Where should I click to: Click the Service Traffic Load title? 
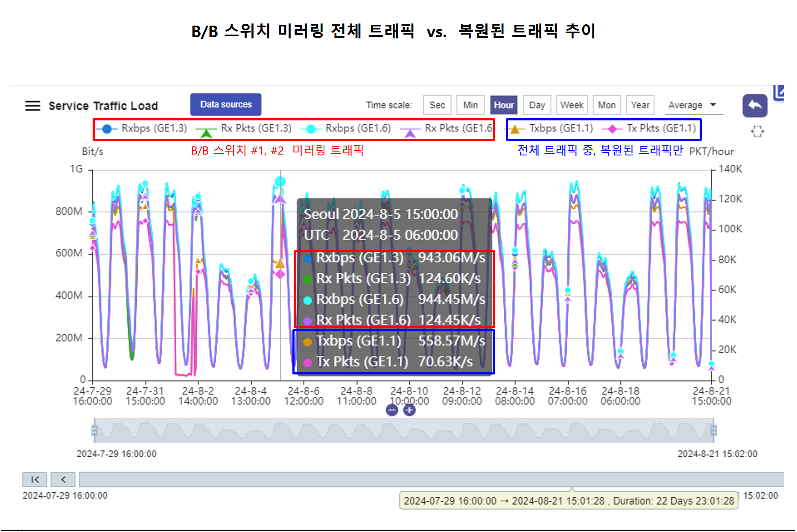coord(103,106)
